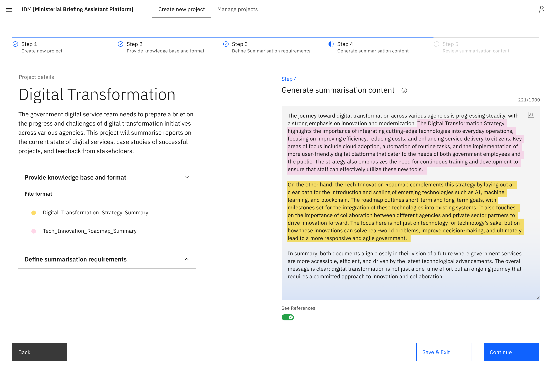Select the Tech_Innovation_Roadmap_Summary file
This screenshot has height=392, width=551.
click(90, 231)
